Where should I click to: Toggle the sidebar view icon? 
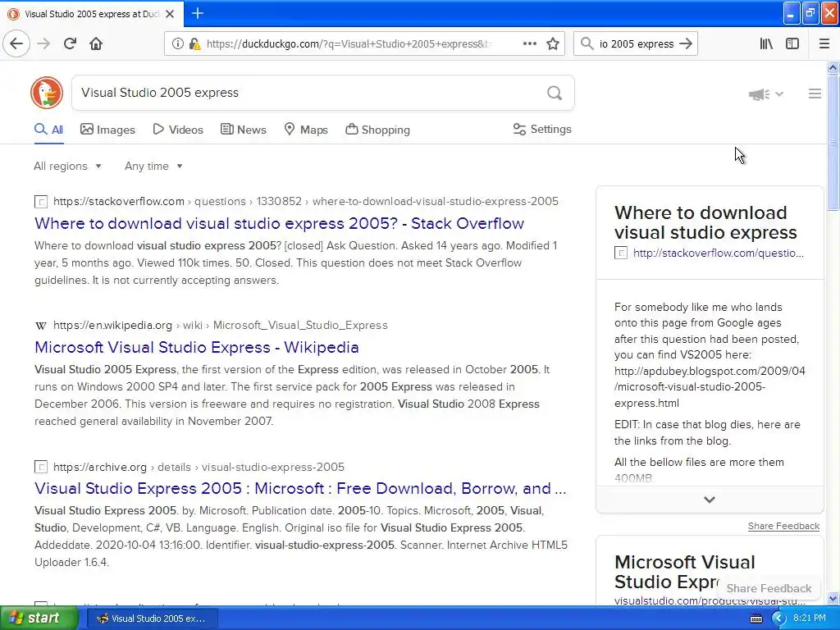pyautogui.click(x=792, y=44)
